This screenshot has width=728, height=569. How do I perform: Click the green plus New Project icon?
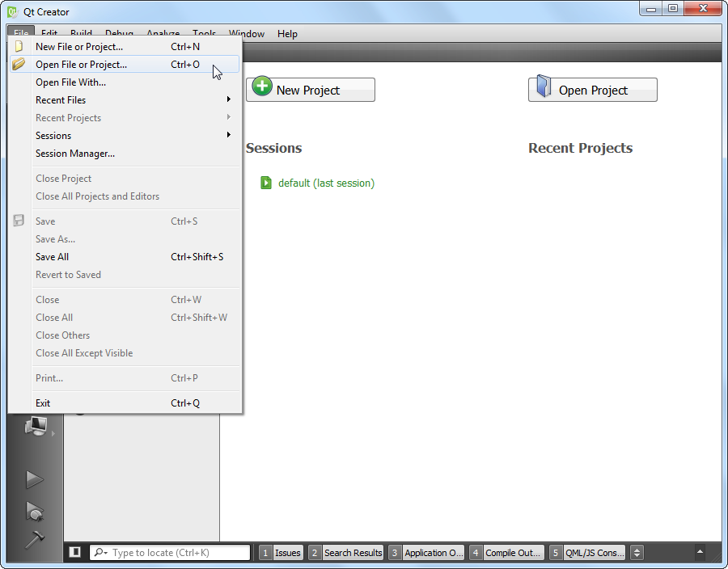coord(262,86)
